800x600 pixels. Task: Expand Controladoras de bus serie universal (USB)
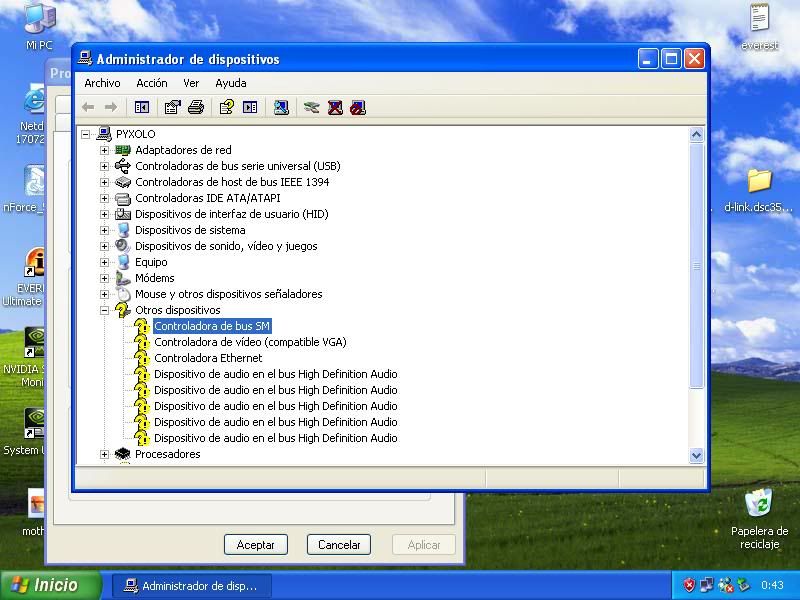click(105, 166)
